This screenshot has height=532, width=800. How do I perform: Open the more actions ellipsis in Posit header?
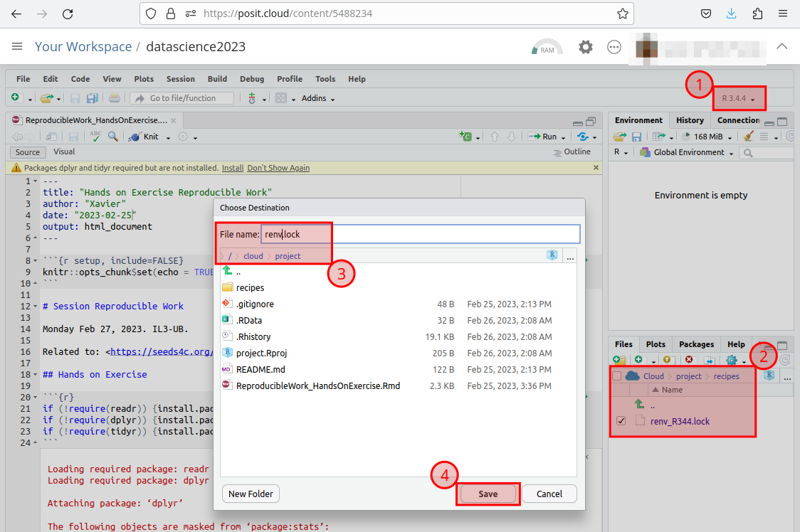click(x=614, y=47)
